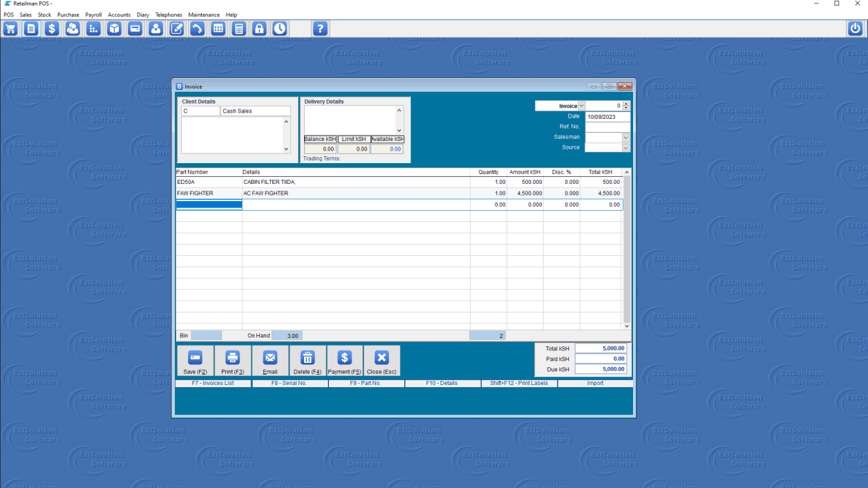Click the power button icon top right
The width and height of the screenshot is (868, 488).
[856, 28]
